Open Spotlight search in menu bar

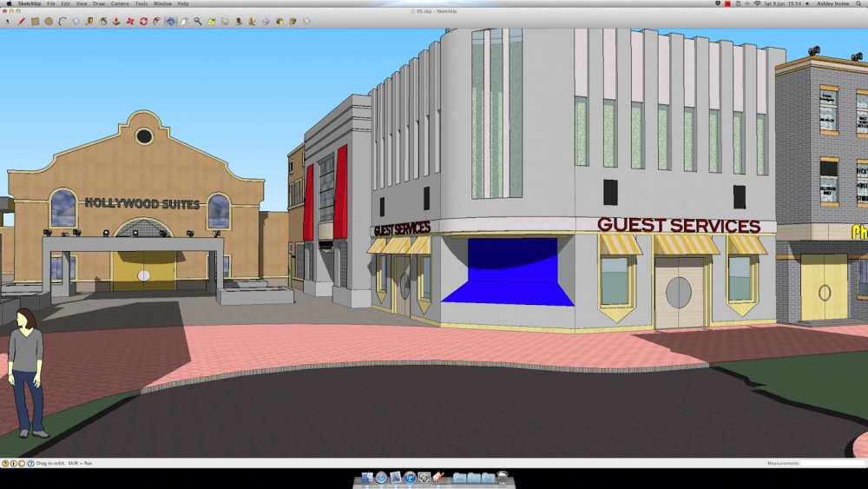click(859, 3)
